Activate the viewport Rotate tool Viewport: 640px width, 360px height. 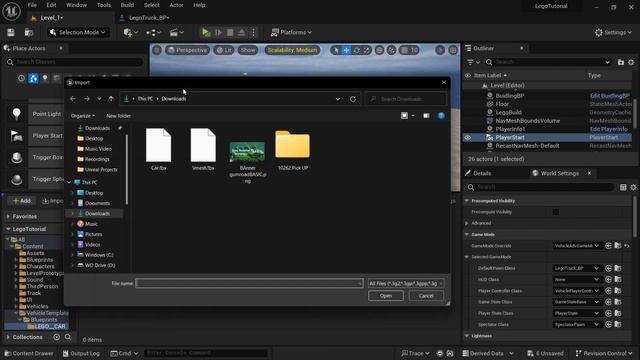point(357,50)
